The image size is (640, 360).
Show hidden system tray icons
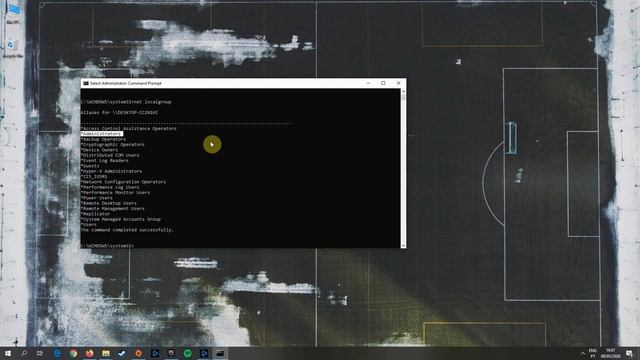click(x=582, y=353)
